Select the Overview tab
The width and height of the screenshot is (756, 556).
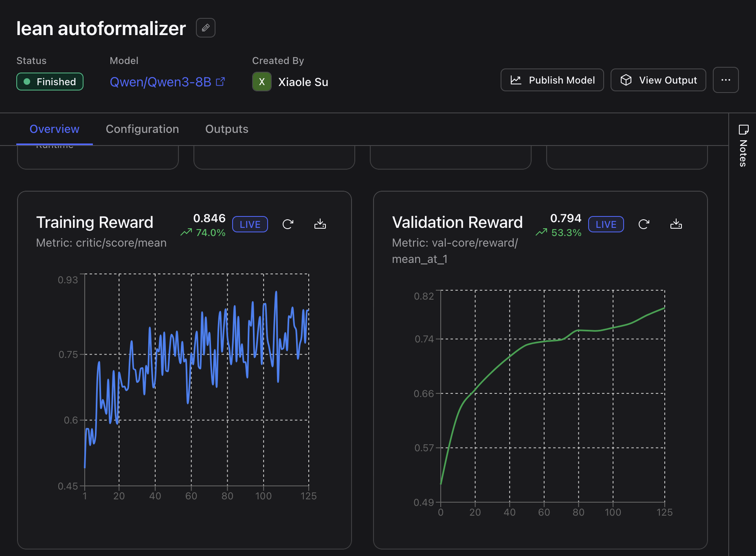54,129
